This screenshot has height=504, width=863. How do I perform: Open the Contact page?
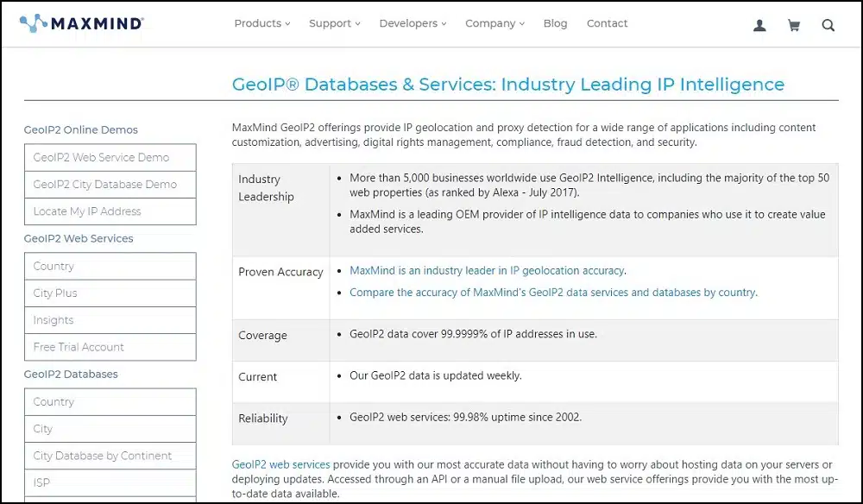click(x=607, y=23)
